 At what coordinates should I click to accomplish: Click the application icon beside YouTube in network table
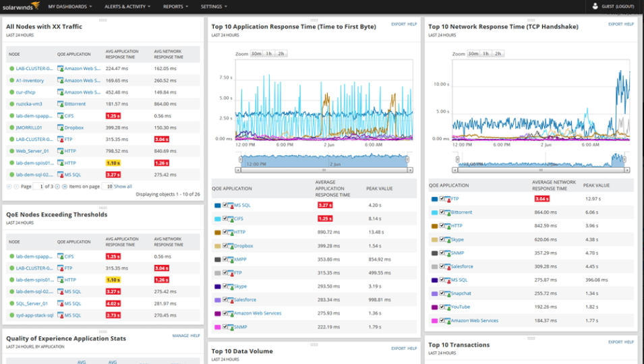447,307
